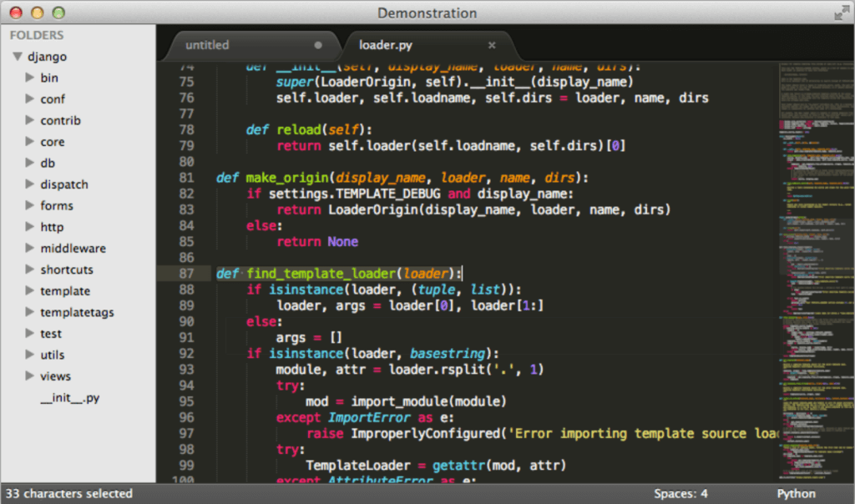Click 'find_template_loader' function name

(321, 274)
